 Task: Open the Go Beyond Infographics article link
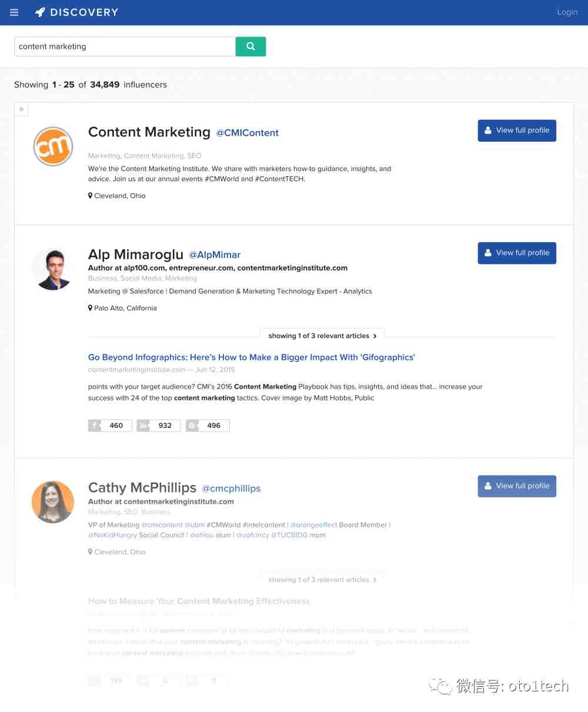[252, 357]
